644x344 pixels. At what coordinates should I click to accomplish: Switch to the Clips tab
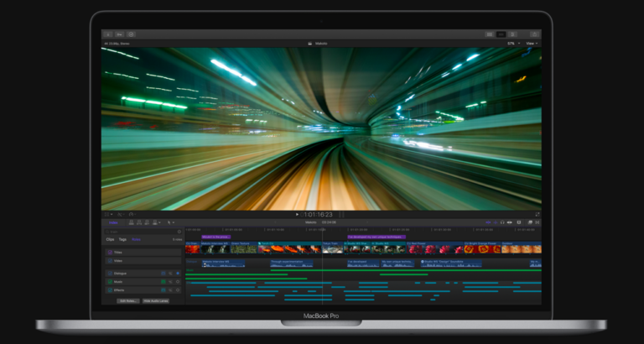pyautogui.click(x=110, y=239)
